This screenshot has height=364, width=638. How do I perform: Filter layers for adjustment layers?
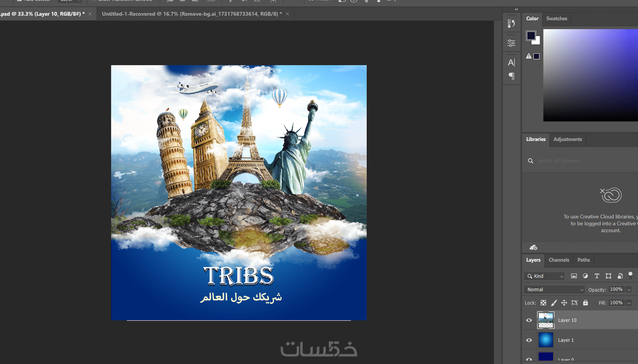585,276
